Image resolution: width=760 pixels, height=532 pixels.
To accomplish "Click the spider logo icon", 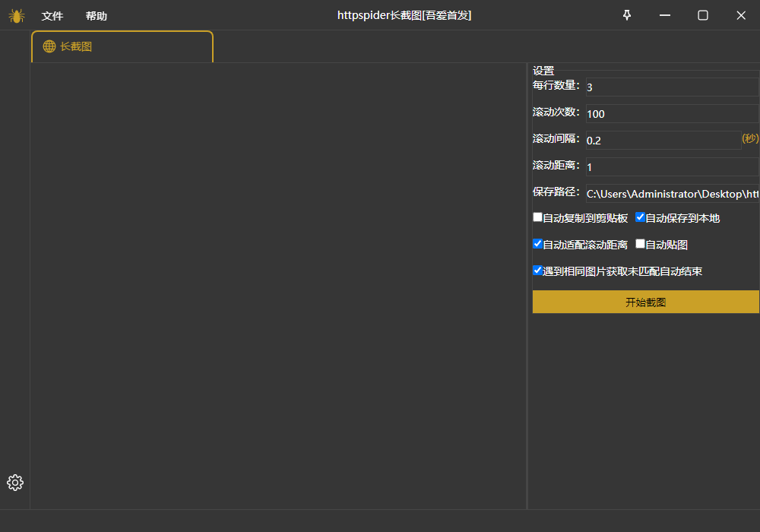I will pos(16,15).
